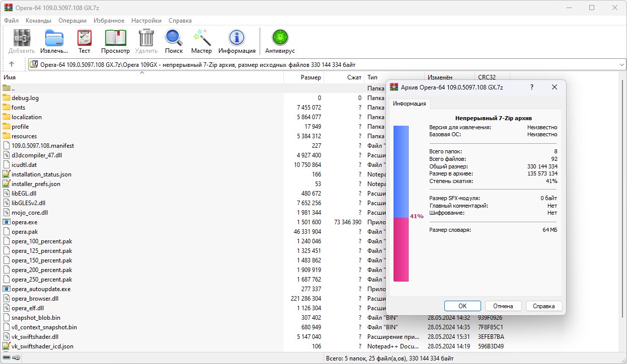
Task: Click the libEGL.dll file icon
Action: pyautogui.click(x=7, y=193)
